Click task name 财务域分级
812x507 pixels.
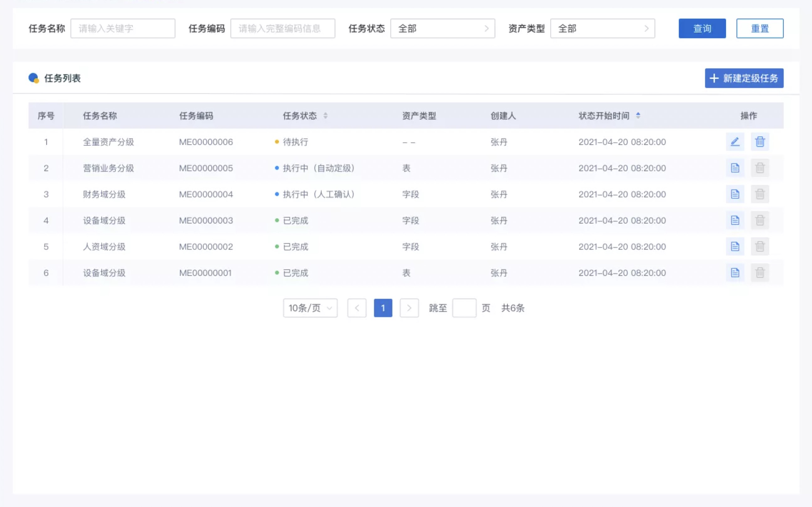[104, 194]
